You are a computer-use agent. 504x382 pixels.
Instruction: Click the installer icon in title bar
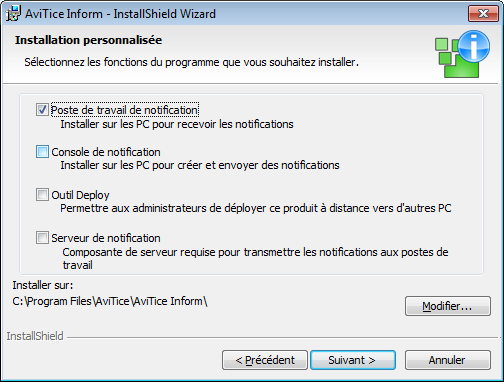[14, 14]
